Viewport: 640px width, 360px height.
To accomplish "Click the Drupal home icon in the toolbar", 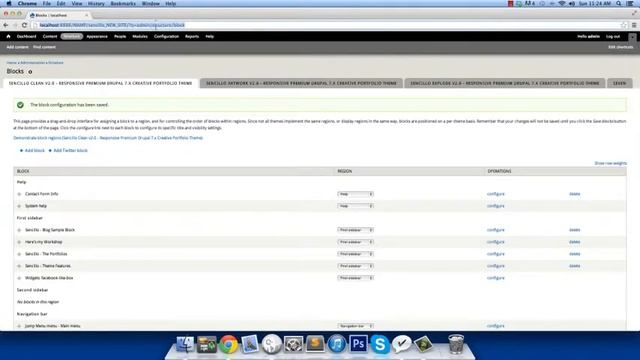I will pyautogui.click(x=8, y=36).
